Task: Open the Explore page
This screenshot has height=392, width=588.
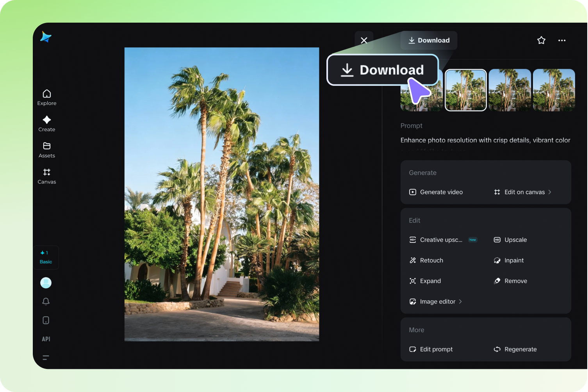Action: (47, 98)
